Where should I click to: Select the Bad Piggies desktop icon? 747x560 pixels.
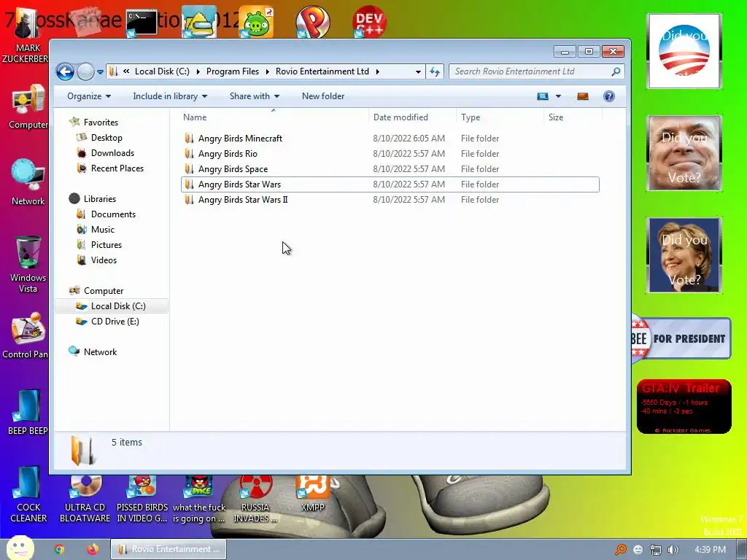pyautogui.click(x=256, y=22)
